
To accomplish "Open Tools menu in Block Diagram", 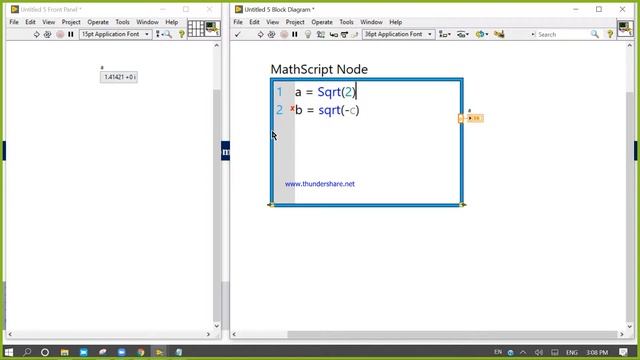I will tap(347, 22).
